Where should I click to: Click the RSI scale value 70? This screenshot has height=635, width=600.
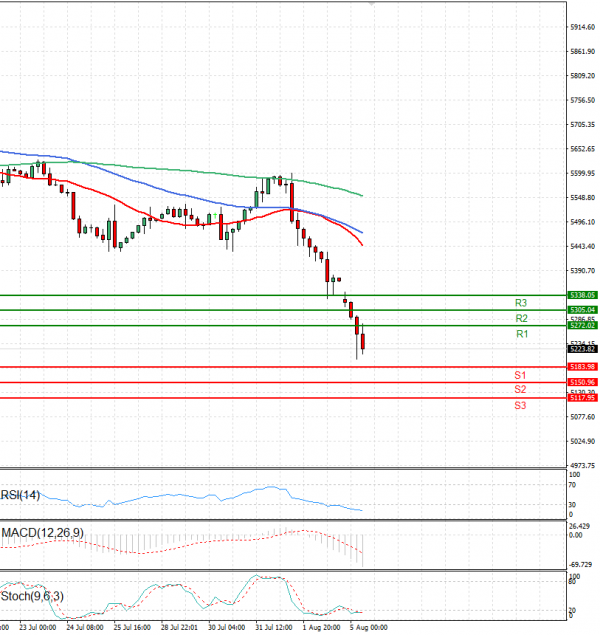point(572,485)
